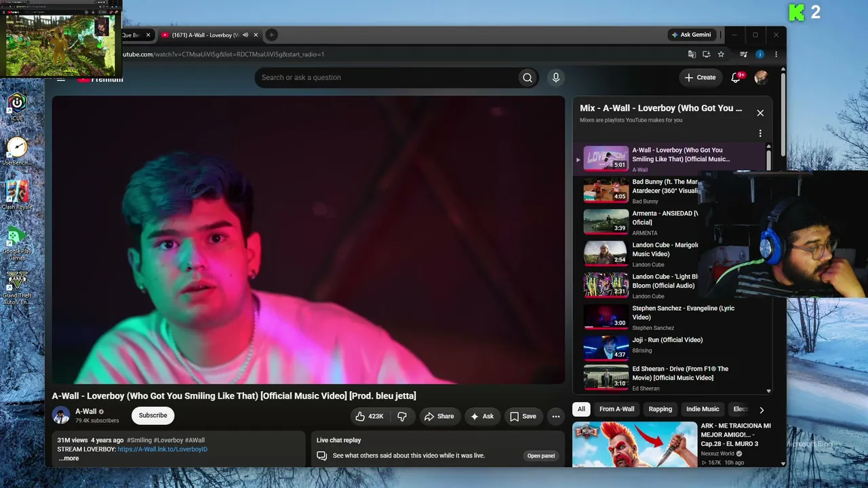Viewport: 868px width, 488px height.
Task: Open A-Wall channel avatar
Action: coord(61,415)
